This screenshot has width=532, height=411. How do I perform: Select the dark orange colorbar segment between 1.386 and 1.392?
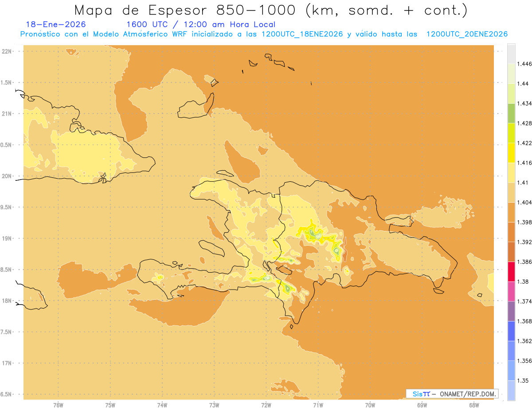511,252
